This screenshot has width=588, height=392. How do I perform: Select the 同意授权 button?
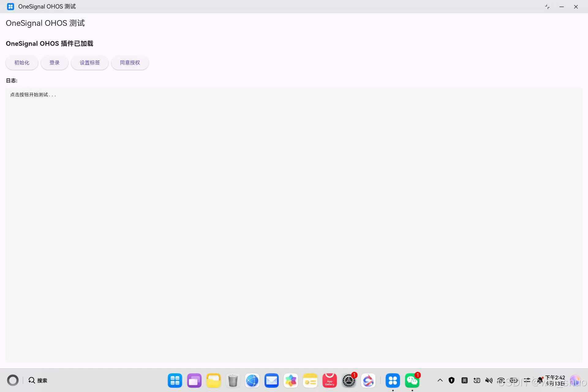click(x=130, y=62)
